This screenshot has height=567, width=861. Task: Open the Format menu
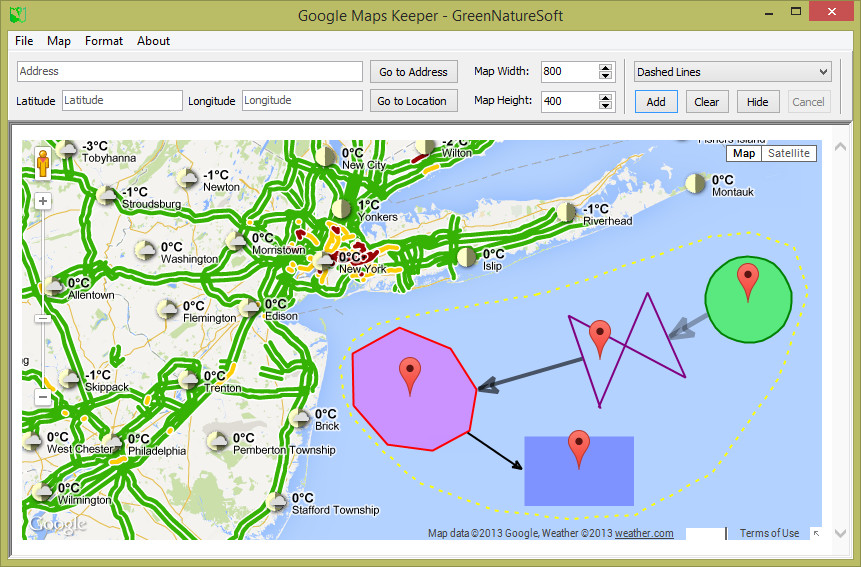pos(104,41)
